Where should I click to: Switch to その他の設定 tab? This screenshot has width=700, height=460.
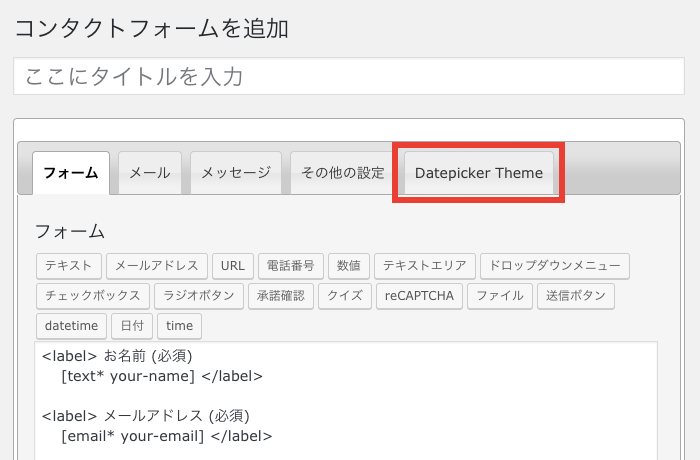tap(342, 173)
